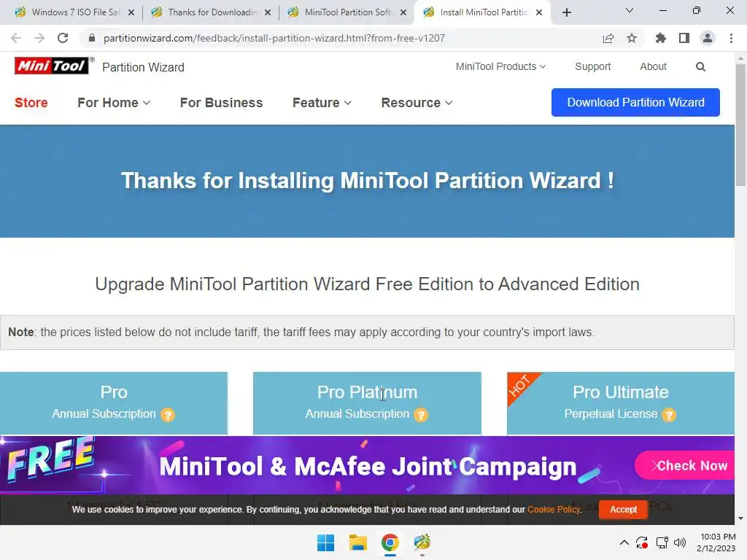The width and height of the screenshot is (747, 560).
Task: Click Check Now on the McAfee banner
Action: [686, 466]
